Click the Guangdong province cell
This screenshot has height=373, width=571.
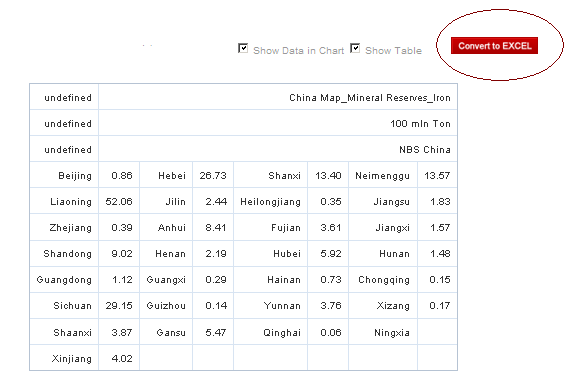64,279
